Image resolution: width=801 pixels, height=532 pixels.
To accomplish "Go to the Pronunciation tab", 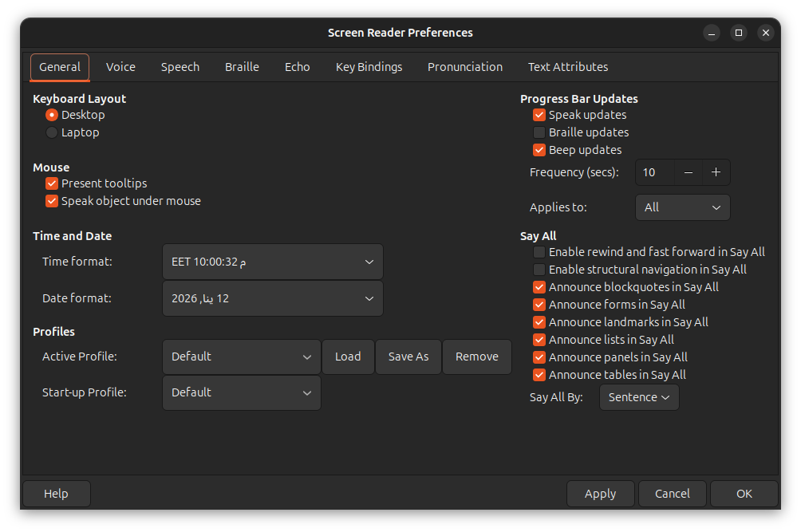I will click(x=465, y=67).
